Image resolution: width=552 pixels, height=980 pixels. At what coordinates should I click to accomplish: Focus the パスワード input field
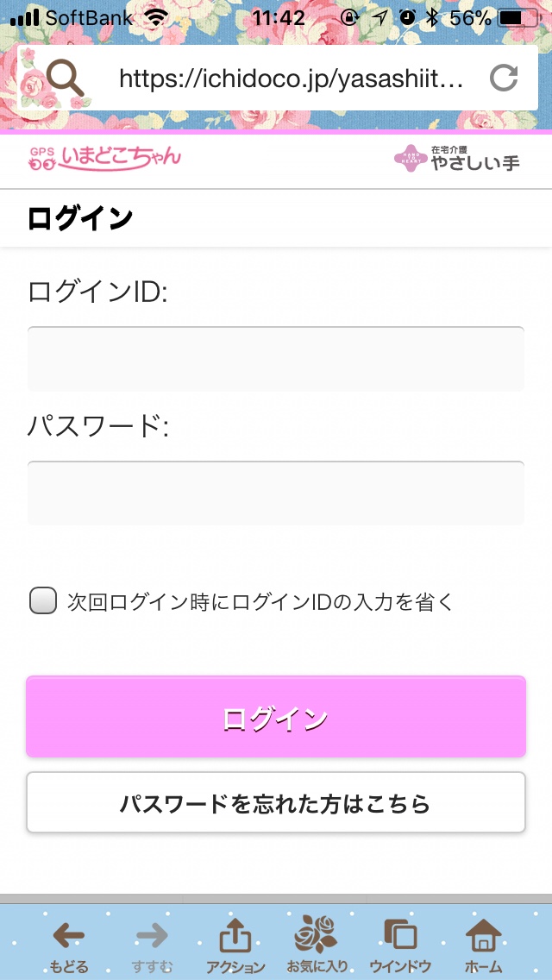[x=276, y=493]
